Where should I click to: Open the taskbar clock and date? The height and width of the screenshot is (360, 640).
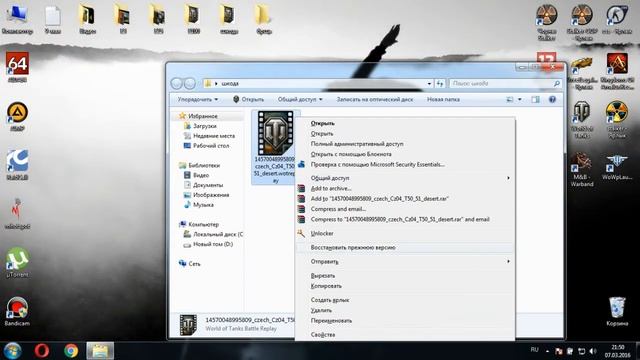coord(618,351)
